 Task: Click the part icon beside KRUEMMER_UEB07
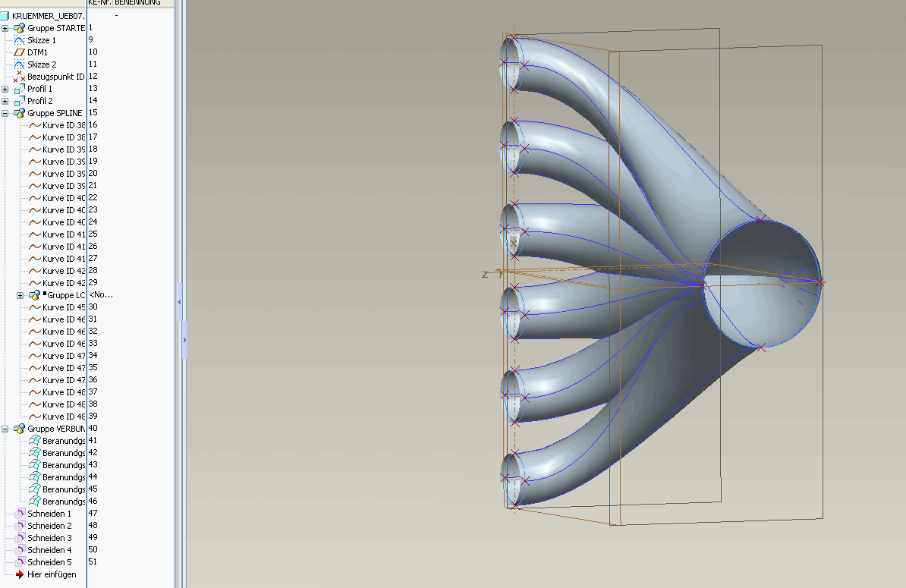(x=5, y=16)
